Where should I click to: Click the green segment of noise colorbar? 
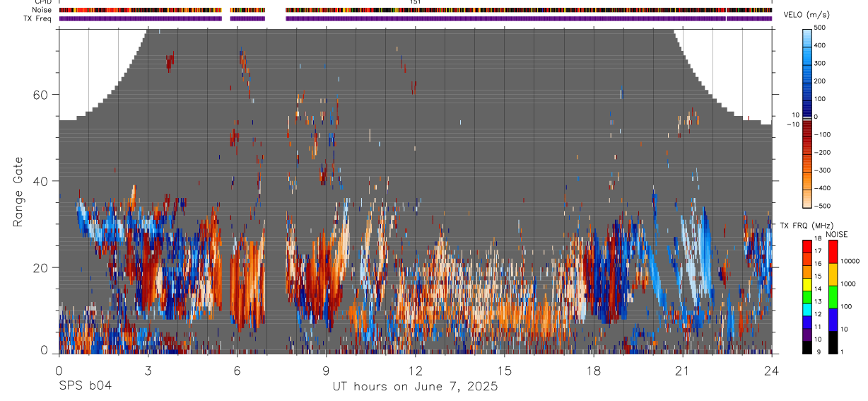[x=833, y=296]
